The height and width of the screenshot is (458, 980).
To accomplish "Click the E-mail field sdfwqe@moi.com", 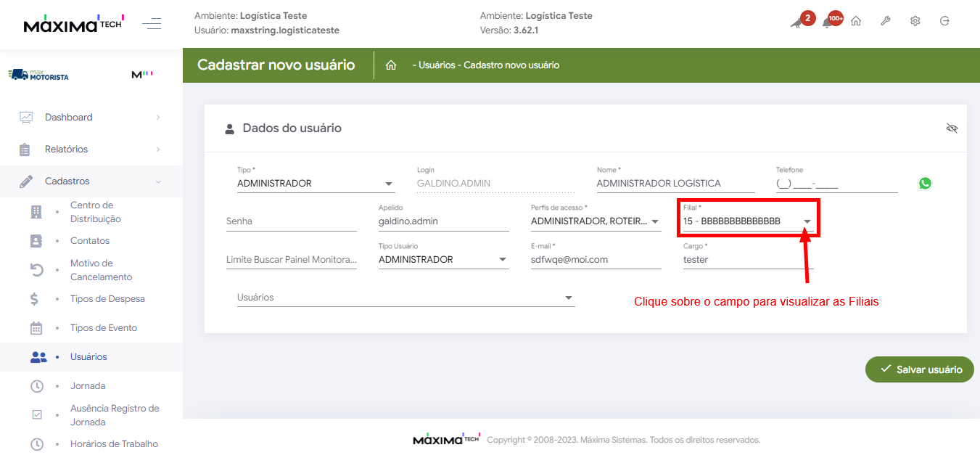I will [x=596, y=259].
